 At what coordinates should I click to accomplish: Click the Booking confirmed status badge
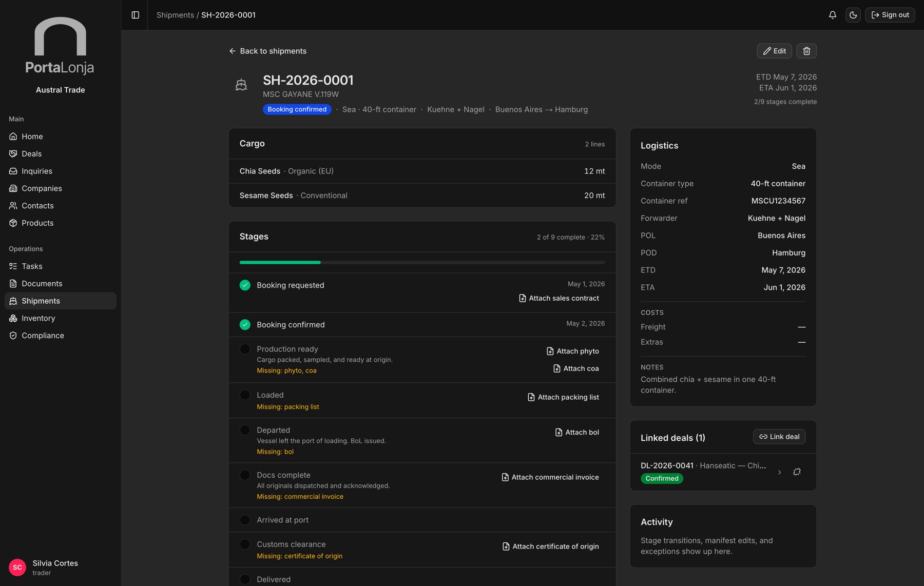(x=297, y=109)
